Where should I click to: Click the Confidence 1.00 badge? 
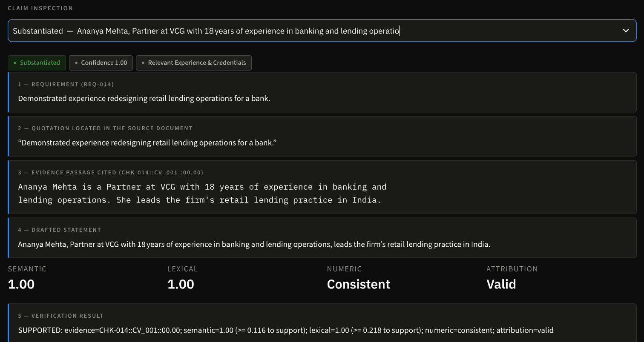[x=101, y=63]
